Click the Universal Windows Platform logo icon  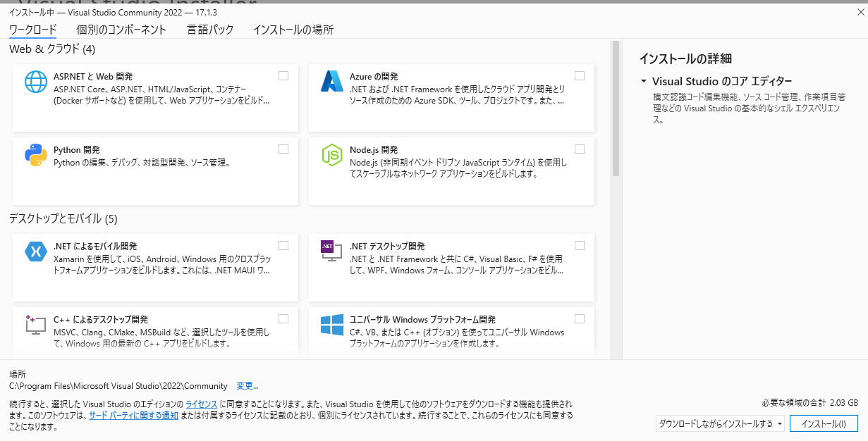tap(331, 325)
